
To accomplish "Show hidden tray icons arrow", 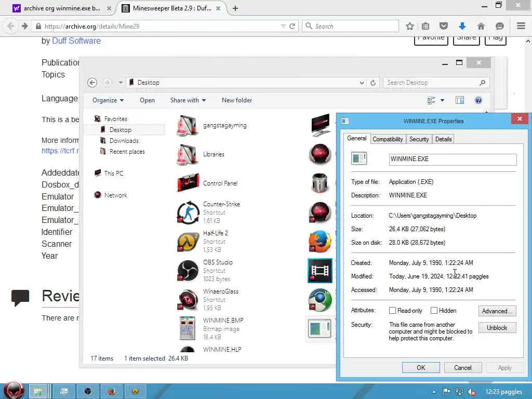I will [x=434, y=392].
